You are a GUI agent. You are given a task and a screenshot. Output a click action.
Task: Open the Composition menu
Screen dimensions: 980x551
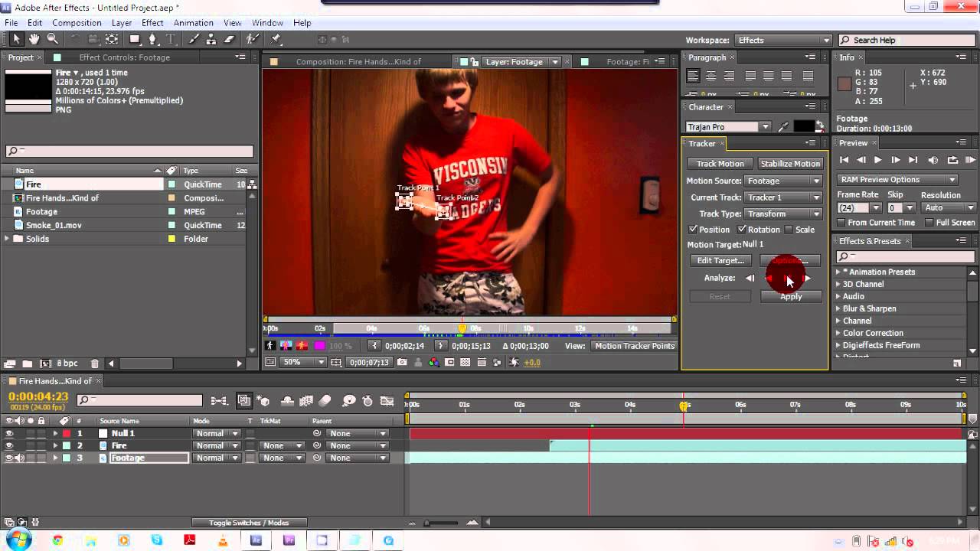point(77,23)
